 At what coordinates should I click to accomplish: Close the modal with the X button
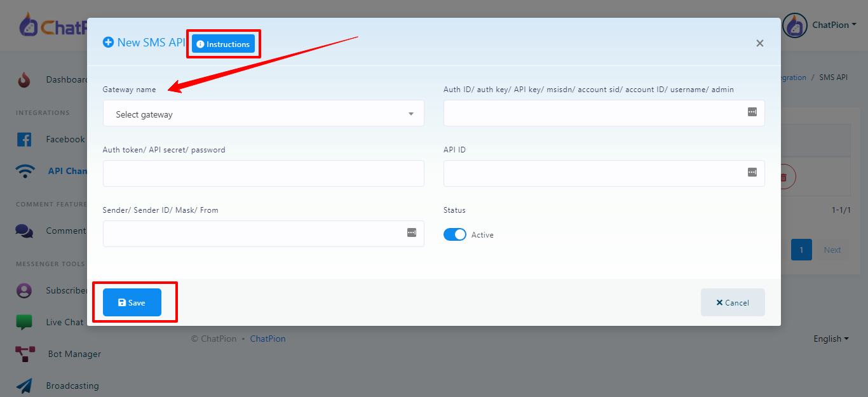(759, 43)
